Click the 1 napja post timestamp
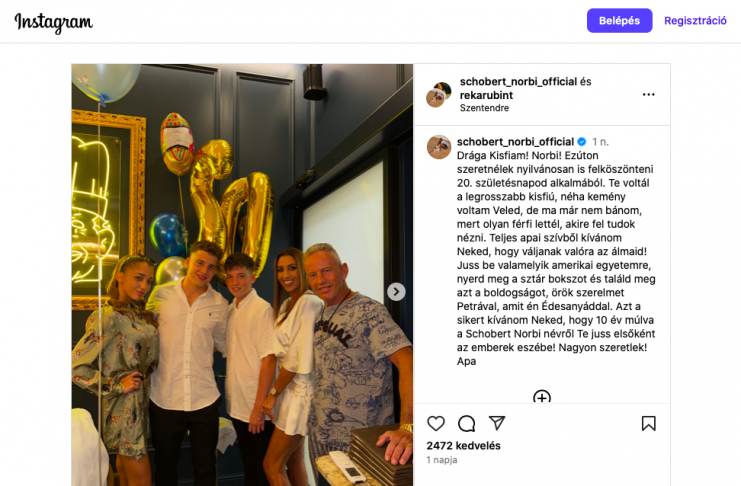Image resolution: width=741 pixels, height=486 pixels. coord(441,460)
